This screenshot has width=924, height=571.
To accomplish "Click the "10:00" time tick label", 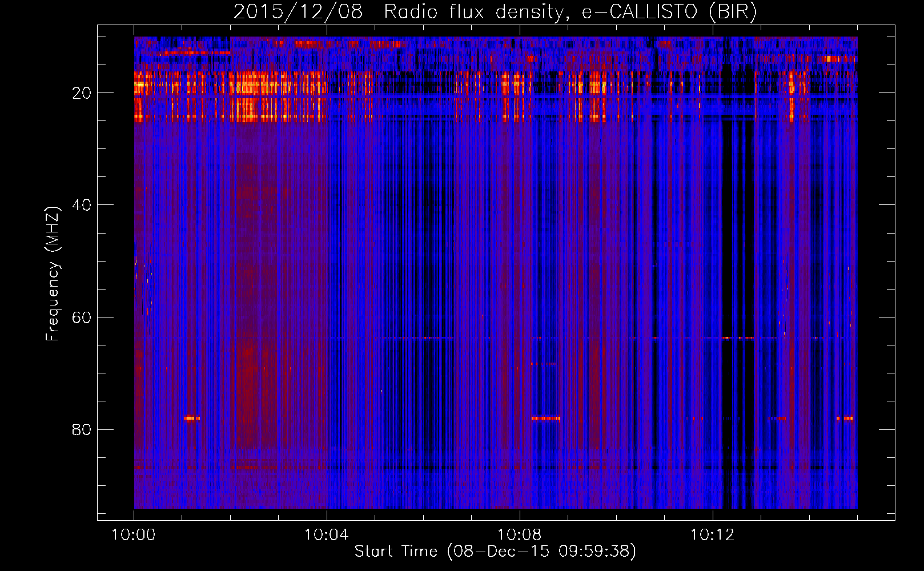I will [x=133, y=535].
